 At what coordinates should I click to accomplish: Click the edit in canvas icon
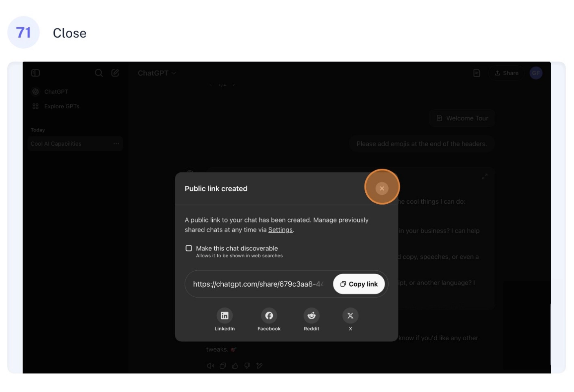[259, 366]
